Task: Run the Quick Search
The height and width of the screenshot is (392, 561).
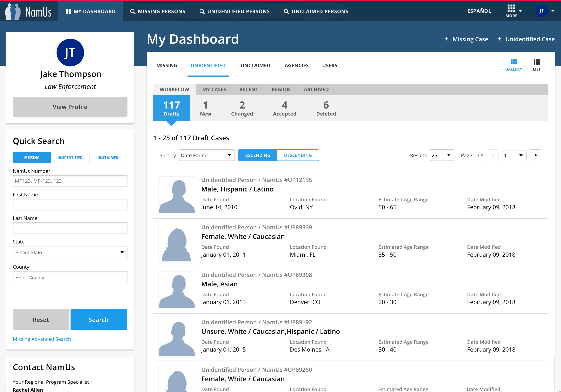Action: click(x=99, y=319)
